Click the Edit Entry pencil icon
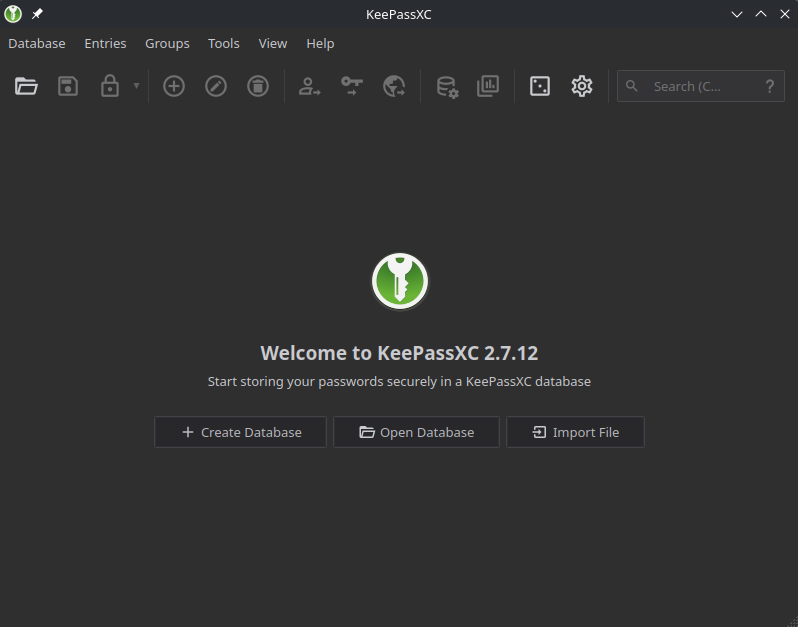The image size is (798, 627). coord(216,86)
